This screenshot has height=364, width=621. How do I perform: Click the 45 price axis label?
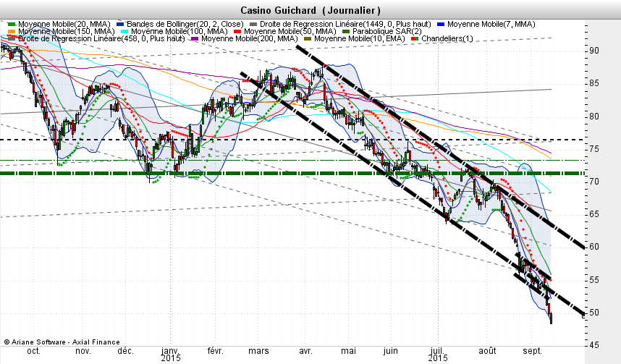[x=594, y=345]
